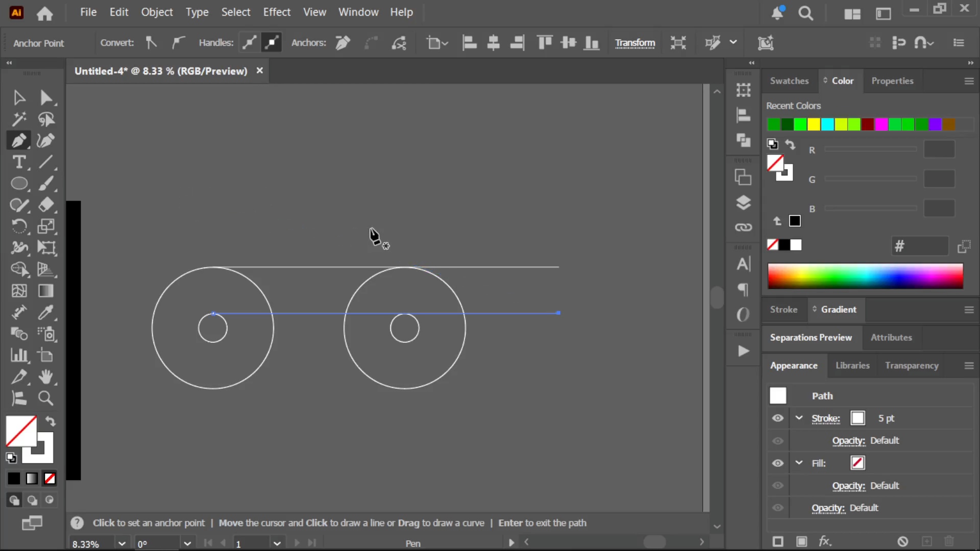This screenshot has height=551, width=980.
Task: Switch to the Swatches tab
Action: pyautogui.click(x=789, y=81)
